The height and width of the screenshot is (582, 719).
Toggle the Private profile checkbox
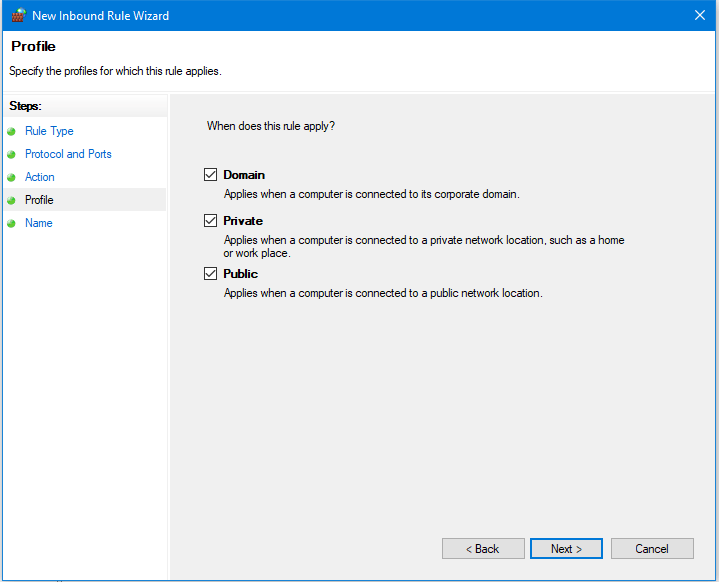[210, 221]
